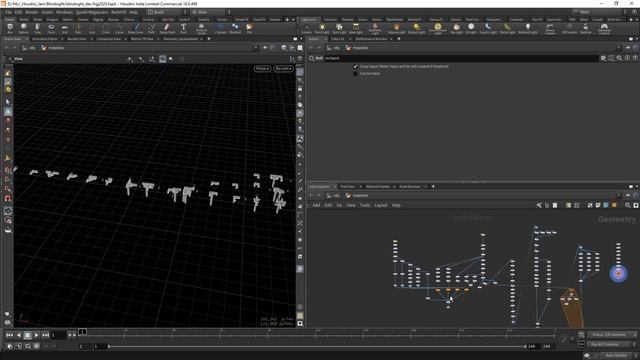The width and height of the screenshot is (640, 360).
Task: Add a Sky Light from shelf
Action: pyautogui.click(x=456, y=29)
